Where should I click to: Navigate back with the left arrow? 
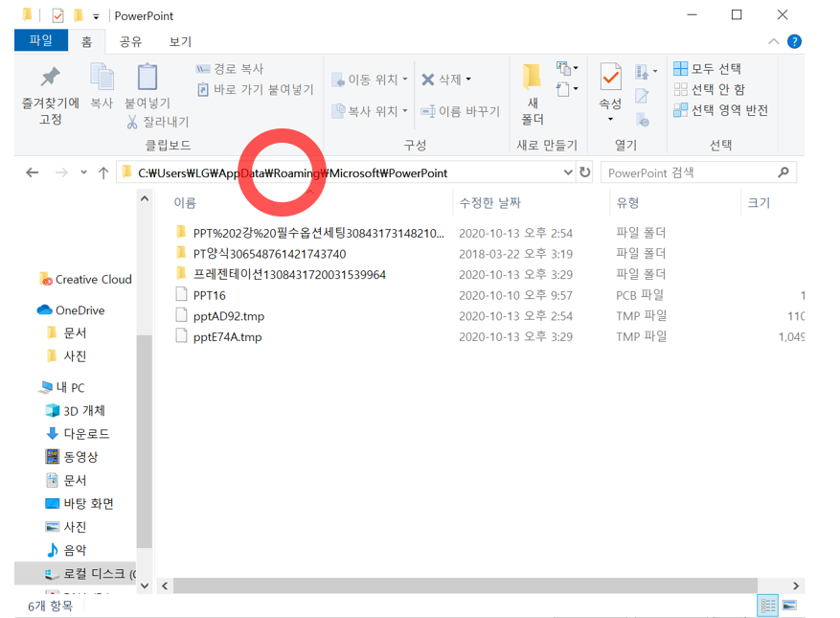point(33,172)
